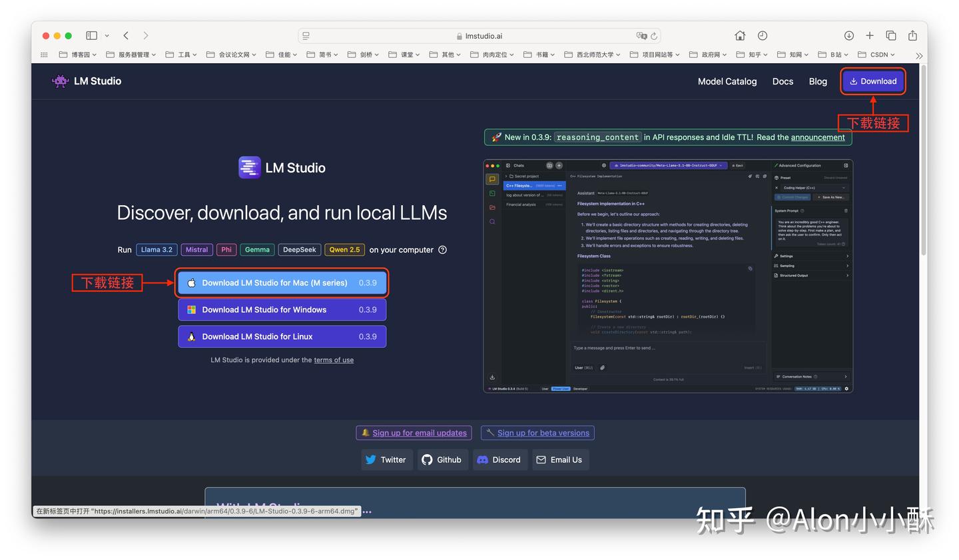Screen dimensions: 959x560
Task: Expand overflow bookmarks with the chevron
Action: 918,55
